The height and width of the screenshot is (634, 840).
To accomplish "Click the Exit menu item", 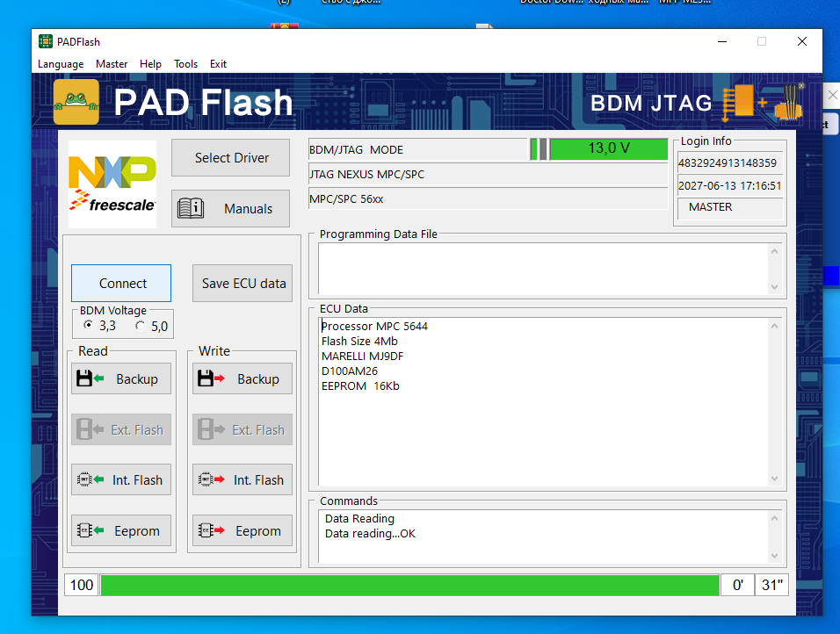I will coord(218,64).
